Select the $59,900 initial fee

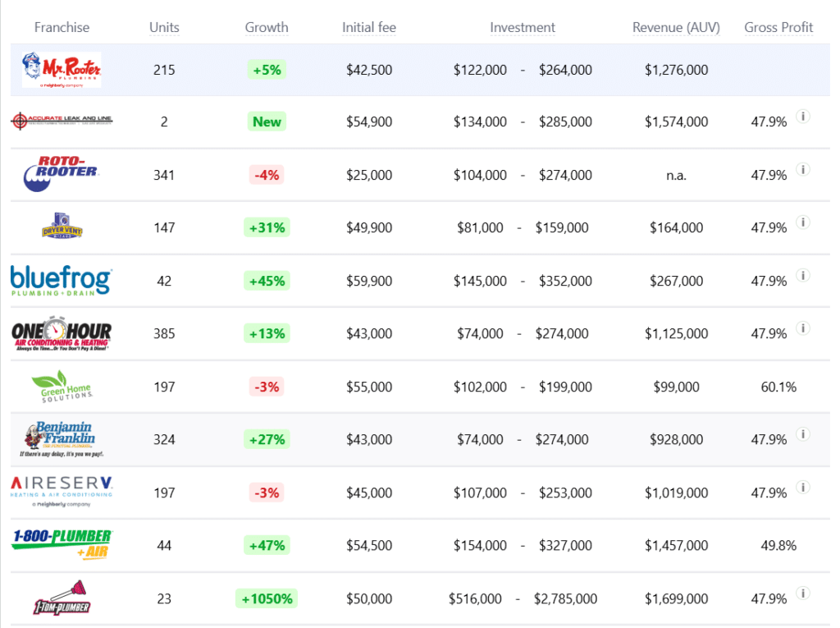click(x=369, y=281)
